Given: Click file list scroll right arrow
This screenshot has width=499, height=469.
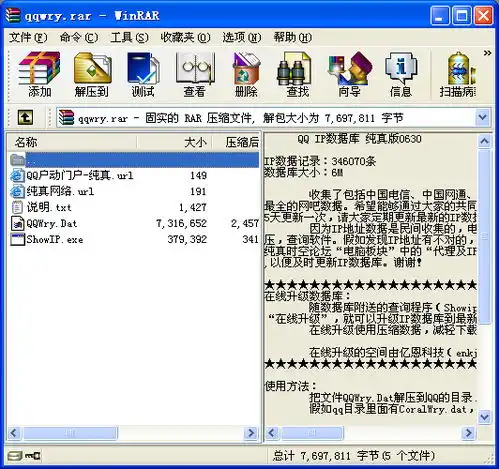Looking at the screenshot, I should [251, 433].
